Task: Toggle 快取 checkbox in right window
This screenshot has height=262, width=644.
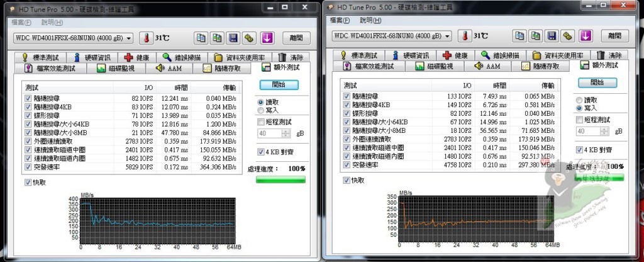Action: tap(347, 180)
